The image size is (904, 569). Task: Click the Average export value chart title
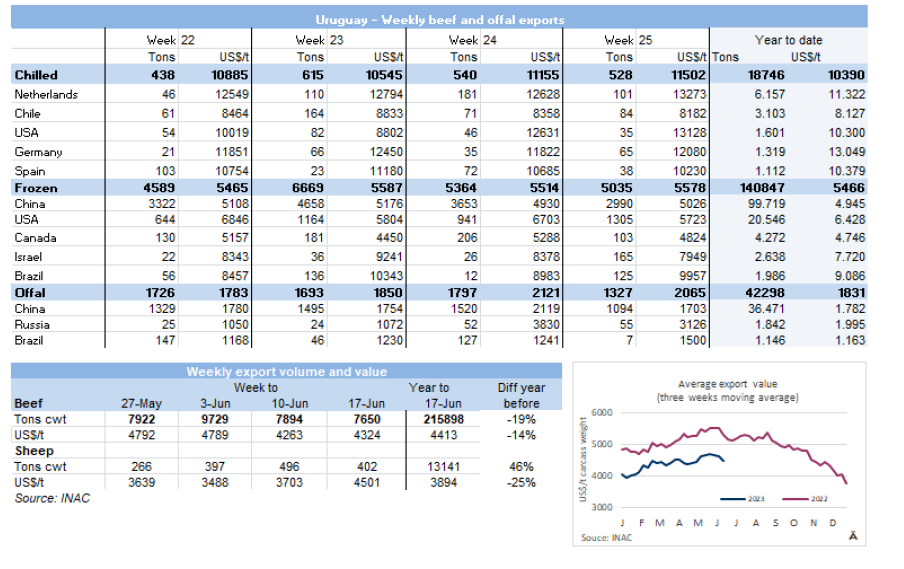(x=726, y=390)
